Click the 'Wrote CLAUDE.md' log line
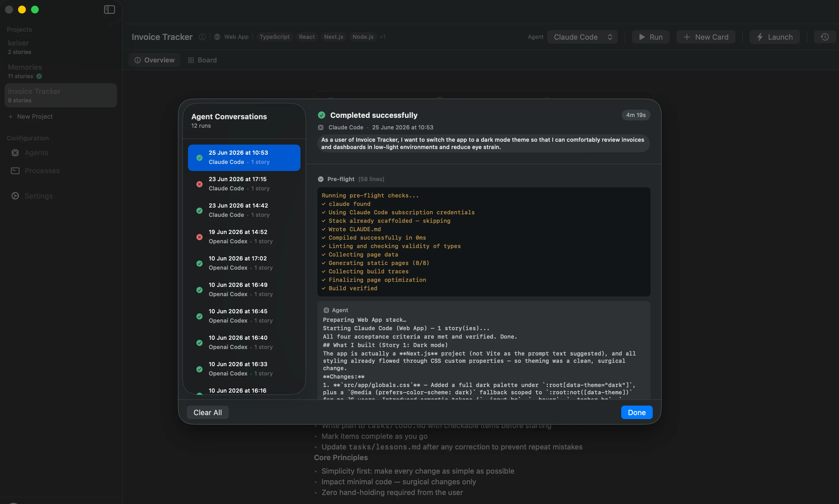Image resolution: width=839 pixels, height=504 pixels. 351,229
